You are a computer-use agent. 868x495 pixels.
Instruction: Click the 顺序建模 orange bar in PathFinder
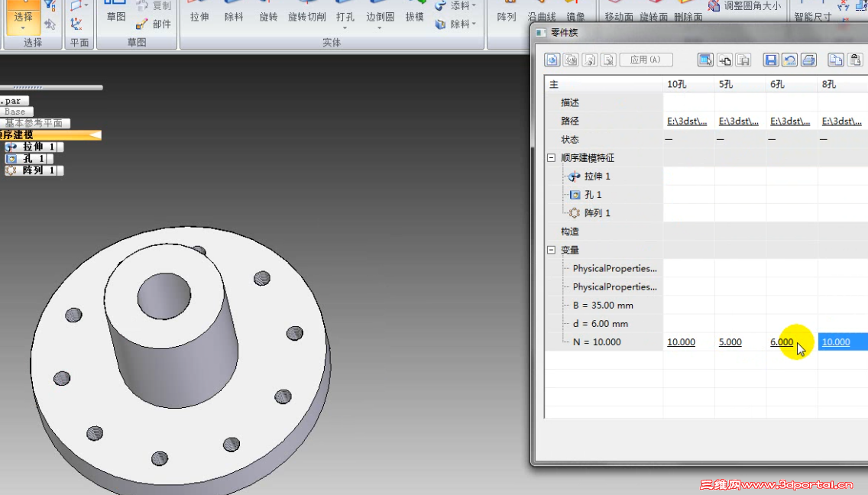[50, 134]
